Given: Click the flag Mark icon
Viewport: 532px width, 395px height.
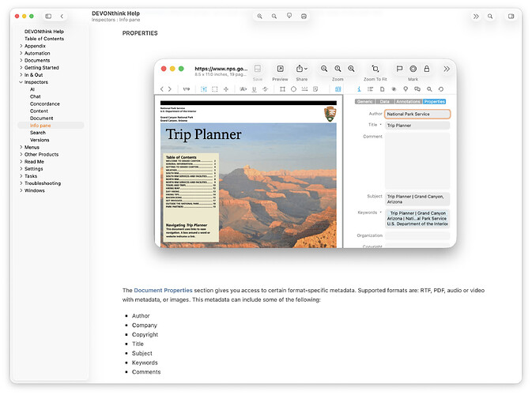Looking at the screenshot, I should pyautogui.click(x=399, y=69).
